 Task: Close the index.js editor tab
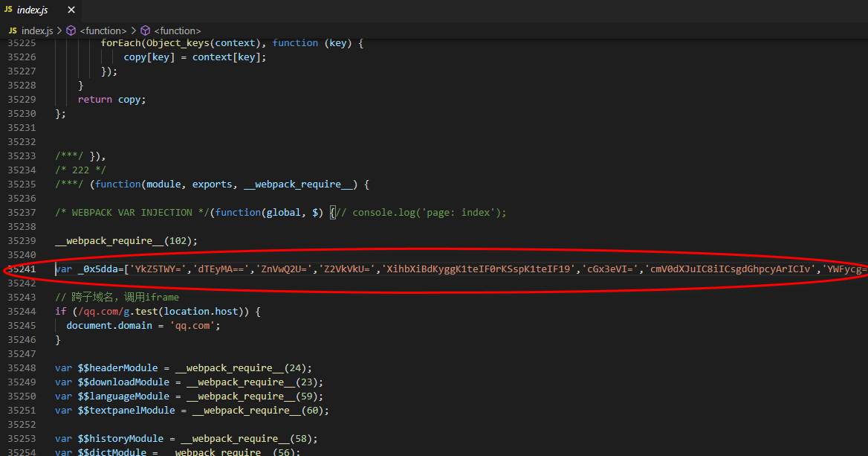pyautogui.click(x=71, y=10)
